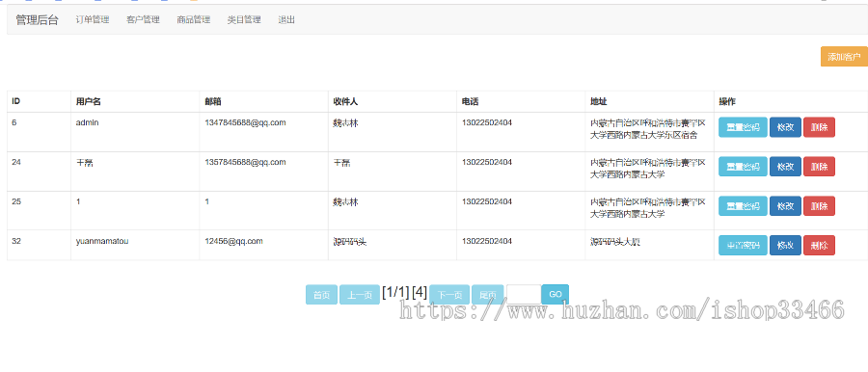868x372 pixels.
Task: Click the GO button
Action: (x=556, y=294)
